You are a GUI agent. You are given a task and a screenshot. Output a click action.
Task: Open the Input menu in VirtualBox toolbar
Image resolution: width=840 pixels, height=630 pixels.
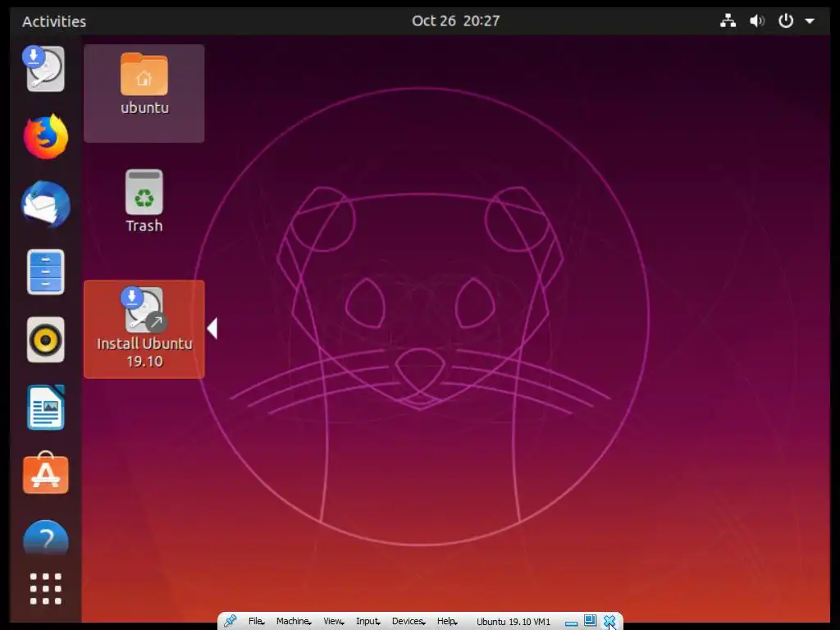[x=367, y=621]
